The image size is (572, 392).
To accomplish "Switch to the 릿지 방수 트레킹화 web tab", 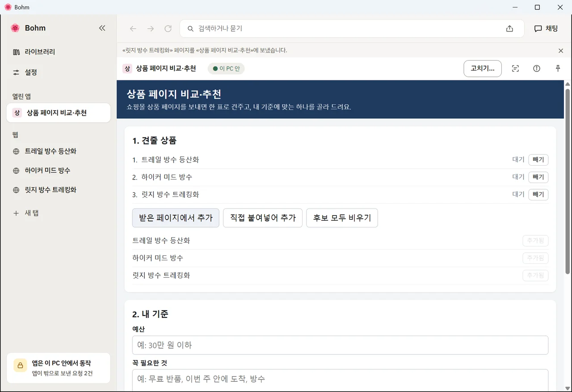I will click(59, 190).
